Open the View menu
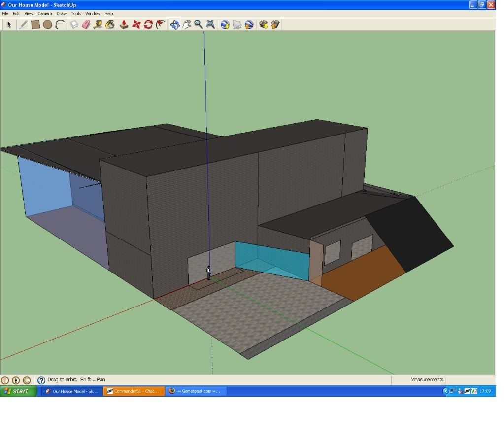This screenshot has height=443, width=504. pos(29,13)
